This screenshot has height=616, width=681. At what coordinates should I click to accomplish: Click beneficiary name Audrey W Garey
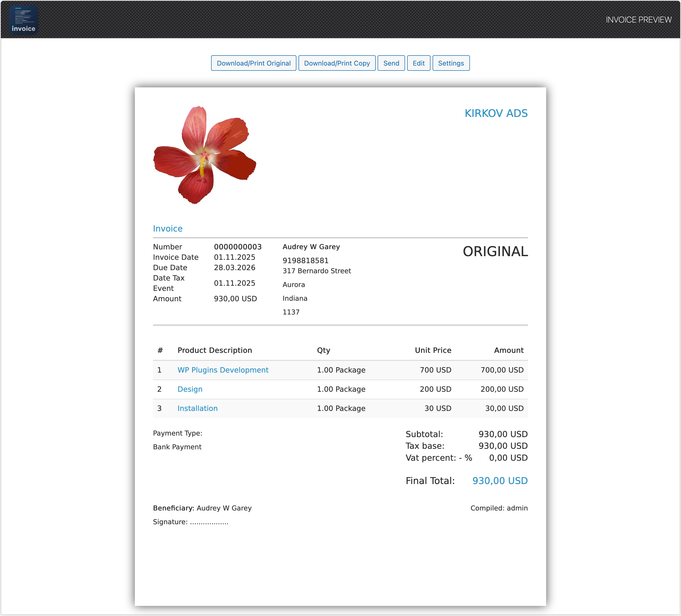click(224, 508)
